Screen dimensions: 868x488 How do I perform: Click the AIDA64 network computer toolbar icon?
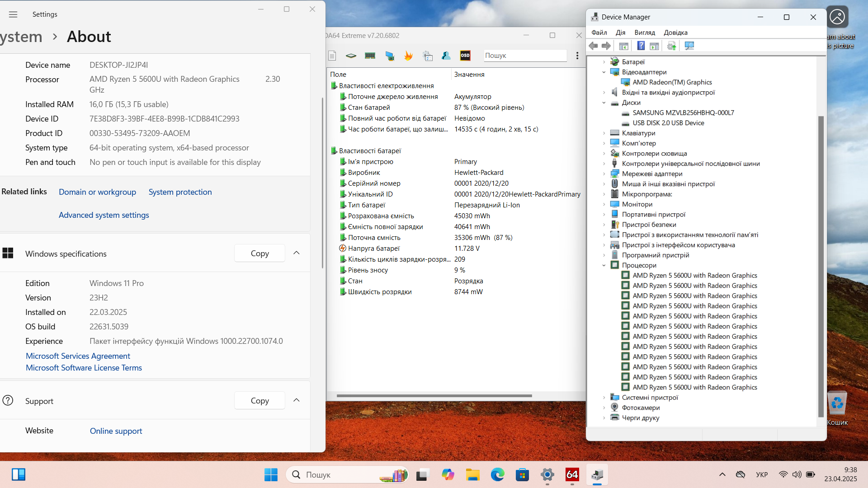(390, 56)
